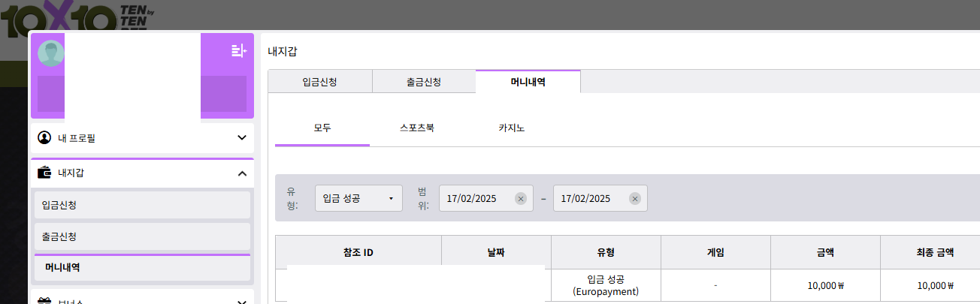The height and width of the screenshot is (304, 980).
Task: Click the sidebar collapse icon
Action: (238, 51)
